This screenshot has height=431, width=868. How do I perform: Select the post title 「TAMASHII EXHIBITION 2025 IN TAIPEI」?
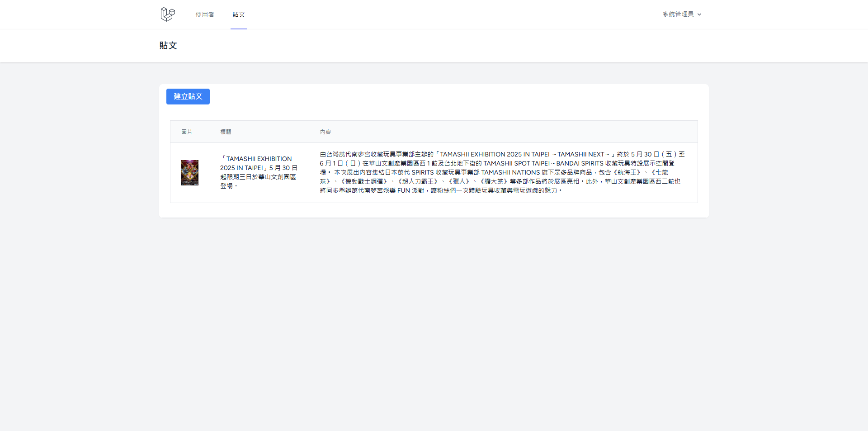259,172
